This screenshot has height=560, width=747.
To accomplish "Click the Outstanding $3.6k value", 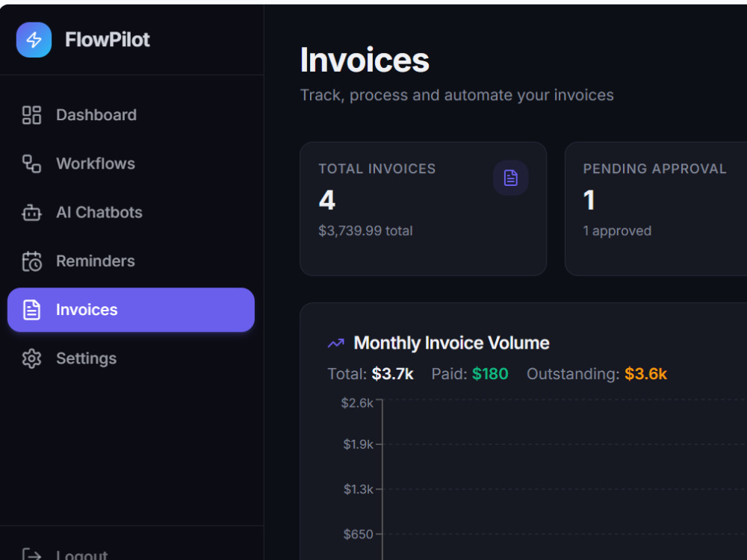I will coord(645,374).
